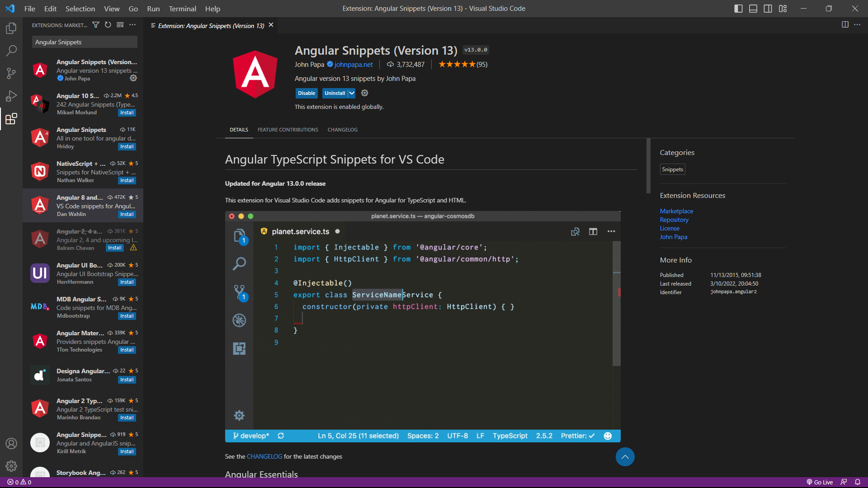Open the feedback icon in status bar

point(844,482)
